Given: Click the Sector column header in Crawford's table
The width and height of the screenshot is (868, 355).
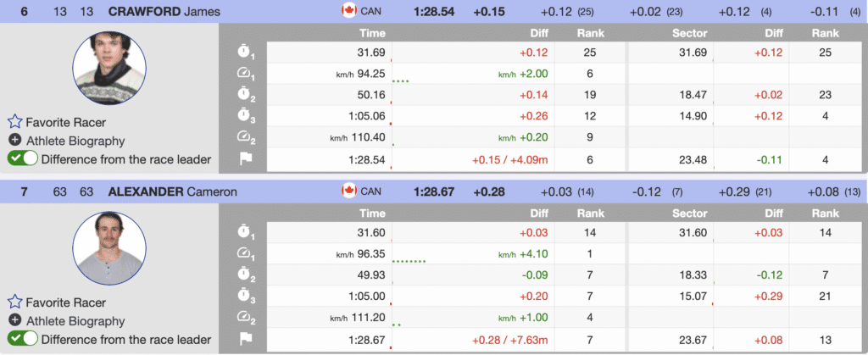Looking at the screenshot, I should tap(689, 33).
